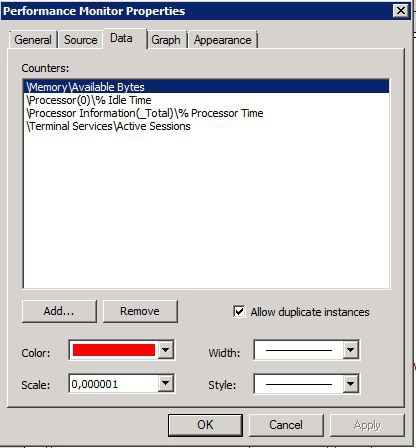Click the Apply button
This screenshot has height=448, width=416.
click(x=367, y=425)
